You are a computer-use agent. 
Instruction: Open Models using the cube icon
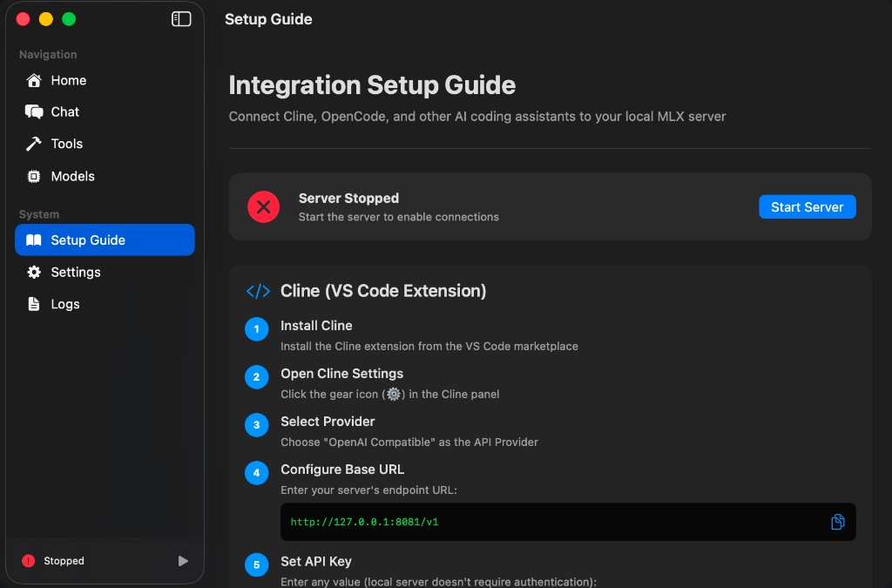[32, 175]
